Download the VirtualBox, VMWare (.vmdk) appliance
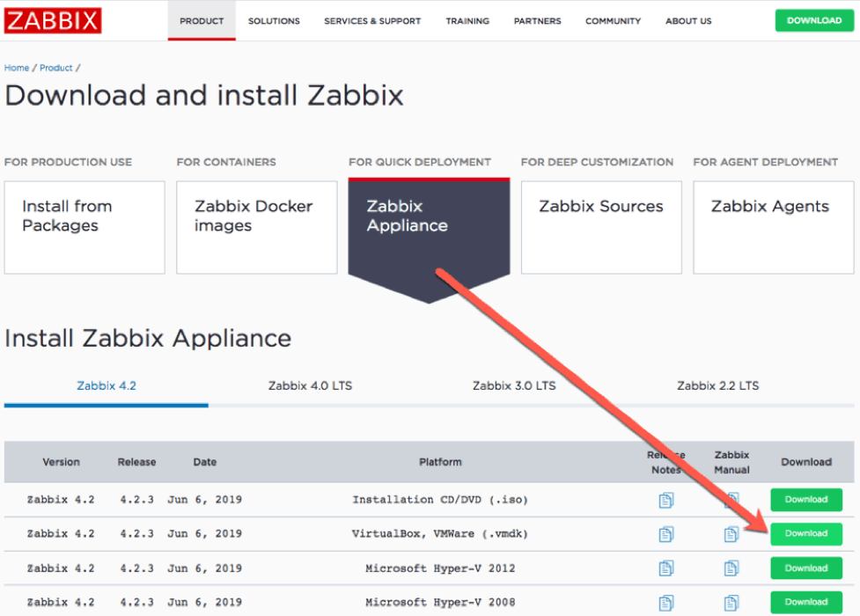The height and width of the screenshot is (616, 860). coord(806,534)
